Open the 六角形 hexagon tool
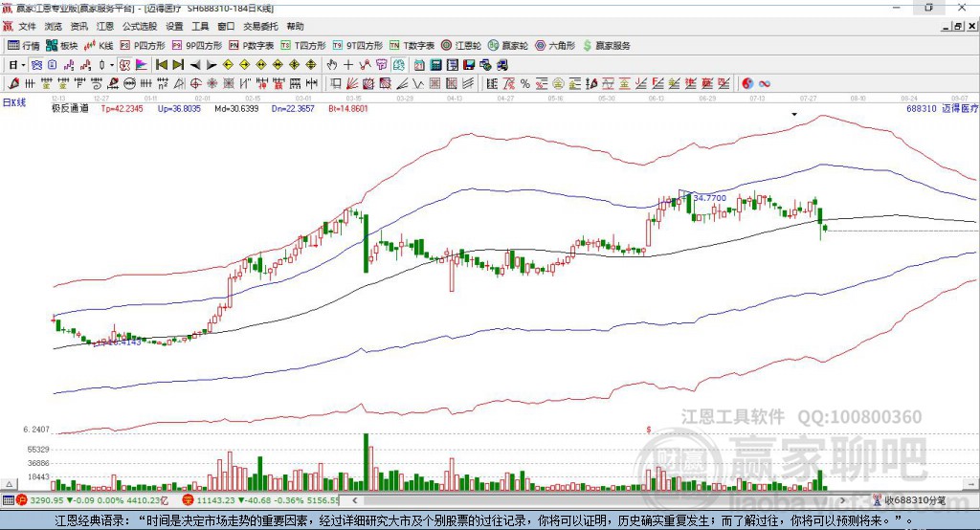980x530 pixels. click(555, 46)
